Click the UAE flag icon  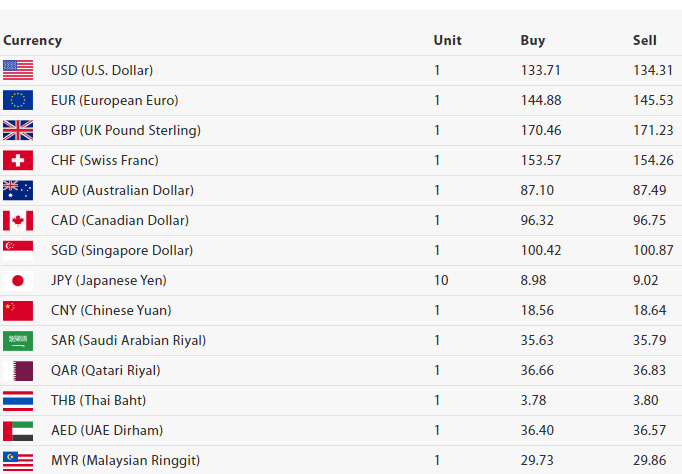pos(18,430)
